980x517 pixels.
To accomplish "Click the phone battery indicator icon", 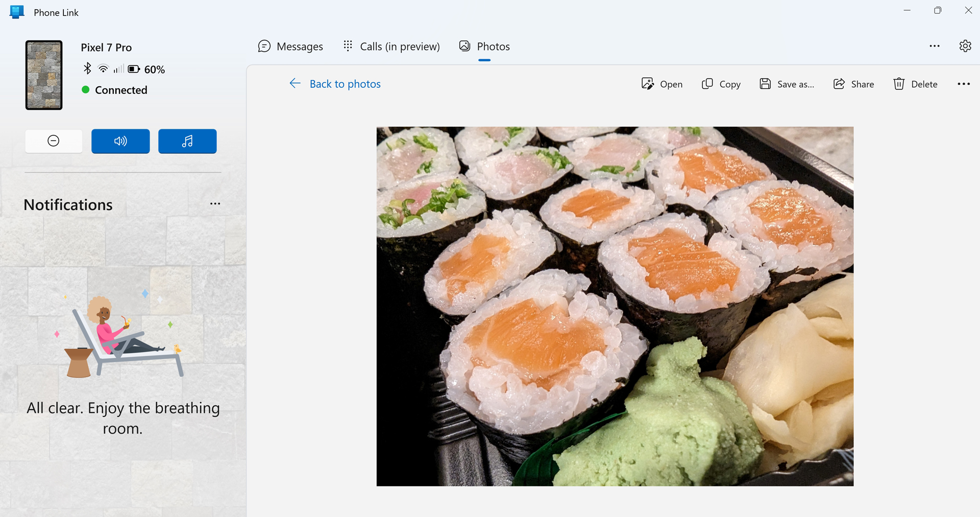I will (134, 69).
